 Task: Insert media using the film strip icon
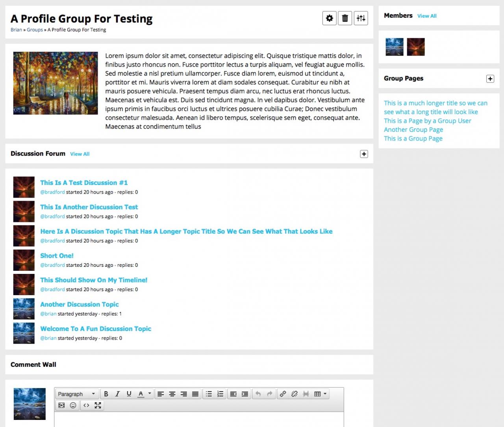pyautogui.click(x=61, y=405)
